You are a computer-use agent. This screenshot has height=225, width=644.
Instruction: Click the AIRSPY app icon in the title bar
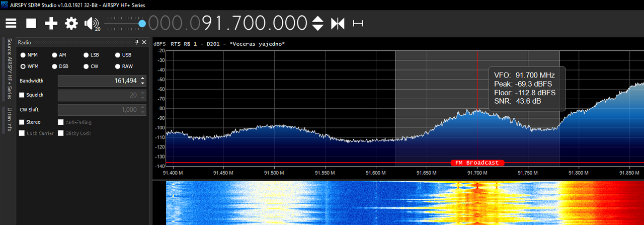5,5
